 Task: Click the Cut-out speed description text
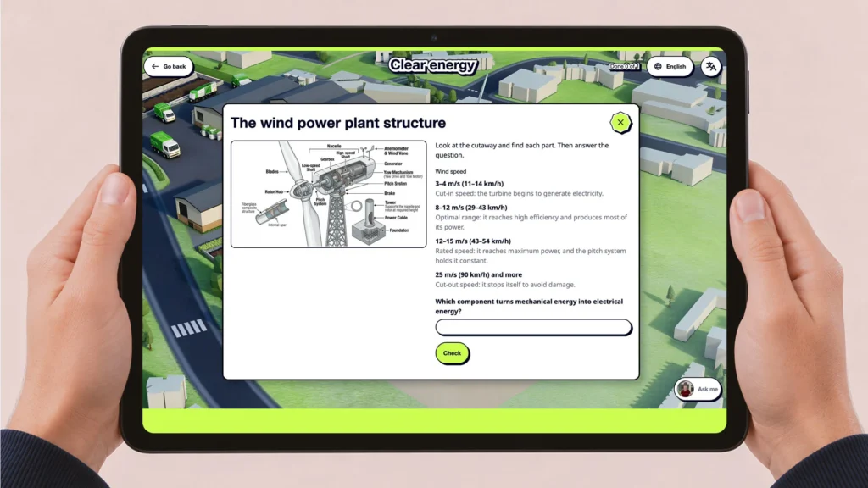click(505, 285)
